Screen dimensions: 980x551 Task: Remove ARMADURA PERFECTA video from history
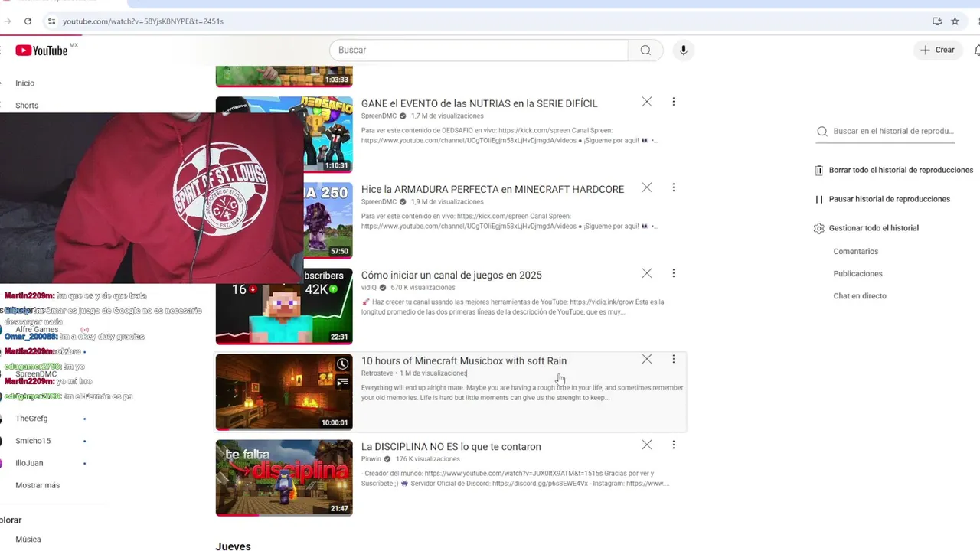(x=647, y=187)
